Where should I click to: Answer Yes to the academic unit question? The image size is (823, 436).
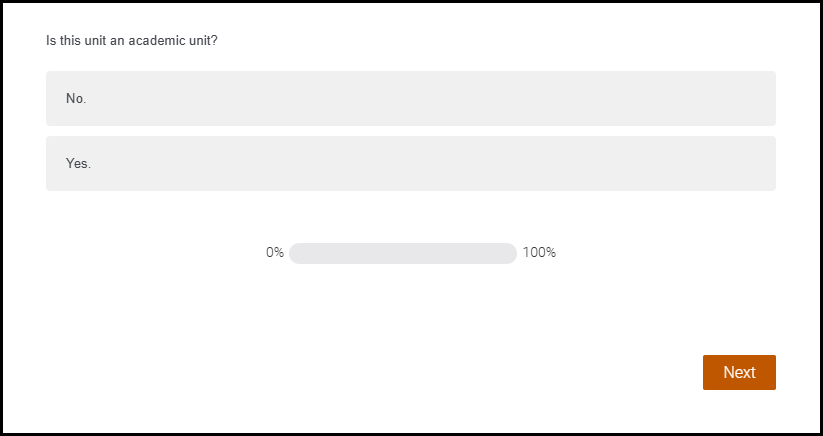(x=410, y=163)
